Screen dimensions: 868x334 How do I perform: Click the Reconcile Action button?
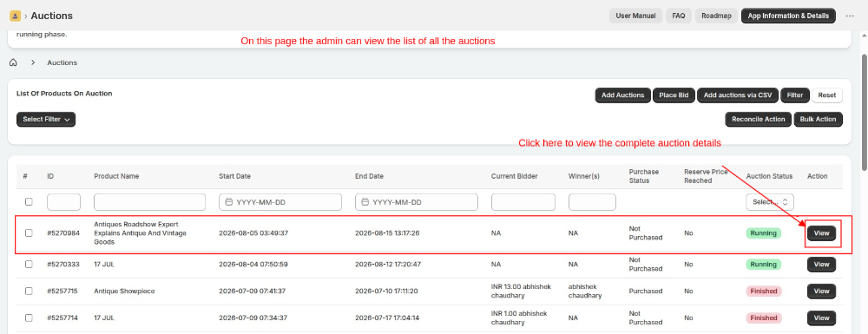pyautogui.click(x=758, y=119)
